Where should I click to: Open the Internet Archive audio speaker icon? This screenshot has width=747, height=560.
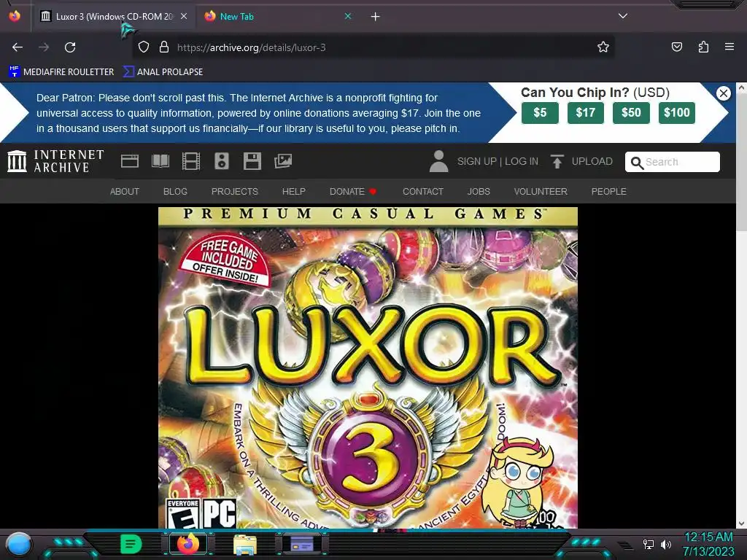[222, 161]
